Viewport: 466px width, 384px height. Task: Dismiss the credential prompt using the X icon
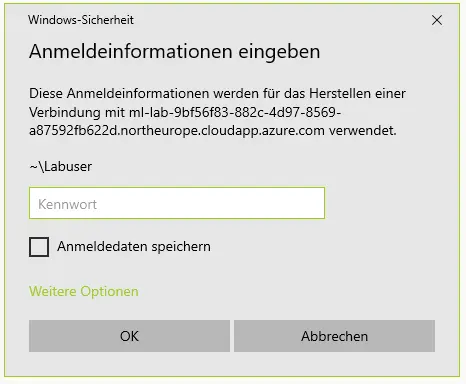437,20
